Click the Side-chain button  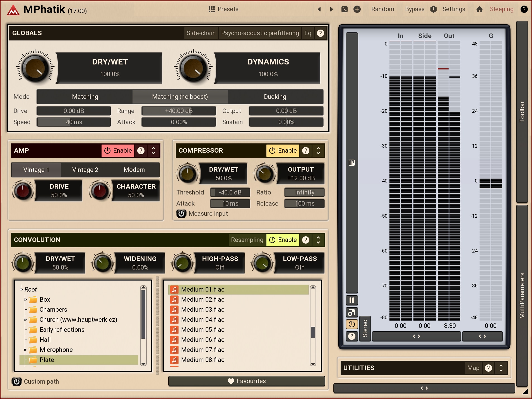[201, 33]
